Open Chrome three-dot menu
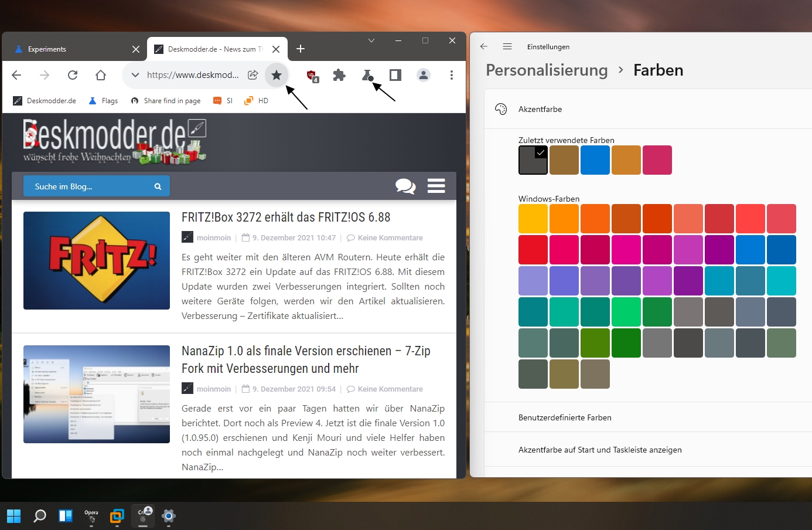This screenshot has height=530, width=812. pyautogui.click(x=451, y=75)
